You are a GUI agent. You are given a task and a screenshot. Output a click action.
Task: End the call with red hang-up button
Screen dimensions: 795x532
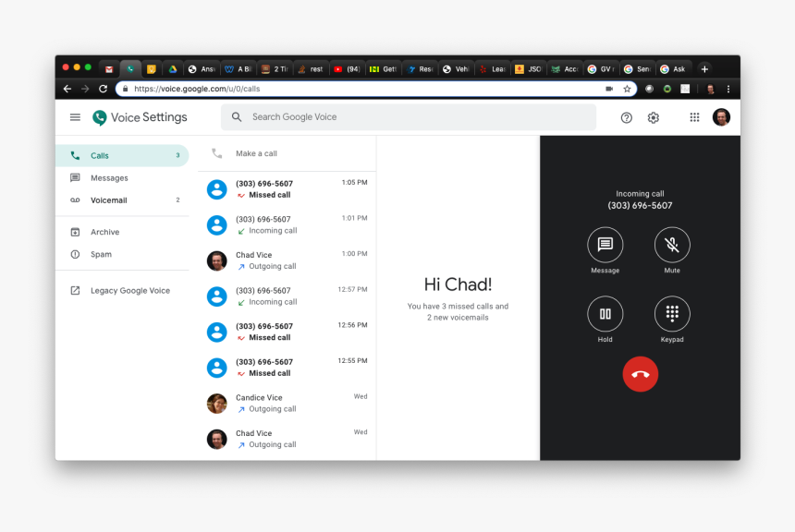click(x=640, y=374)
